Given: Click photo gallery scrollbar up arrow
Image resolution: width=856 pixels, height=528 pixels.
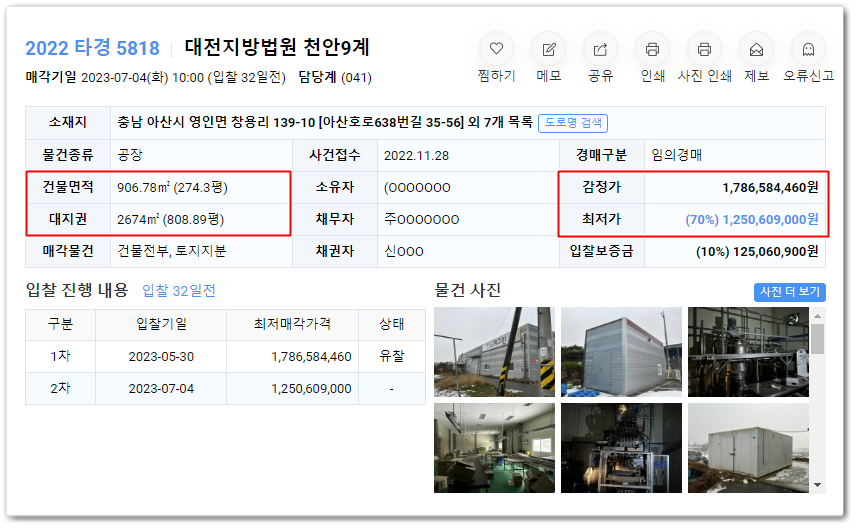Looking at the screenshot, I should (x=817, y=316).
